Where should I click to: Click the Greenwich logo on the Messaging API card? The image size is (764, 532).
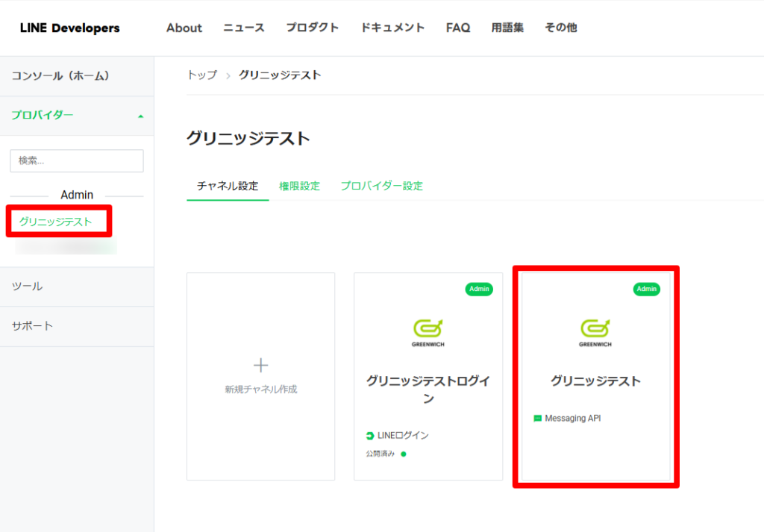tap(595, 333)
